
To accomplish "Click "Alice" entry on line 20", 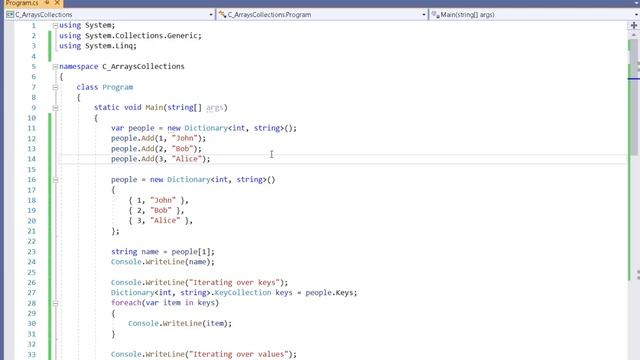I will click(165, 221).
